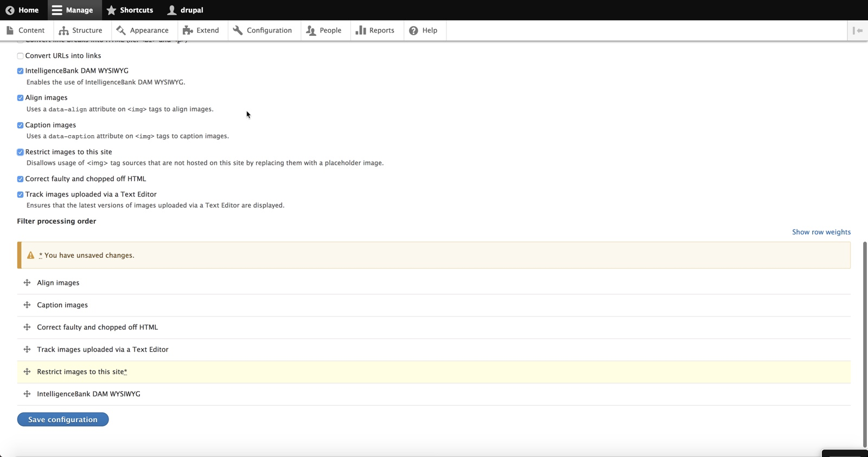The image size is (868, 457).
Task: Uncheck the Align images filter
Action: 20,98
